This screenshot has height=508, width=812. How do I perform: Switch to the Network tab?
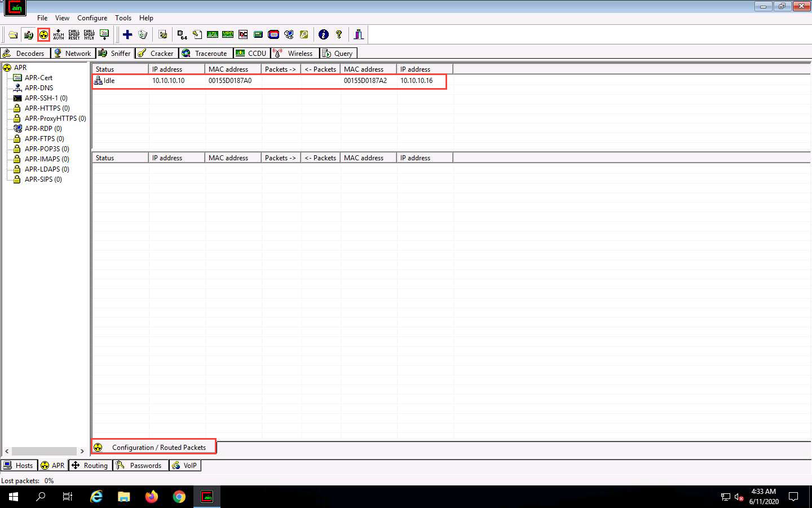tap(73, 53)
